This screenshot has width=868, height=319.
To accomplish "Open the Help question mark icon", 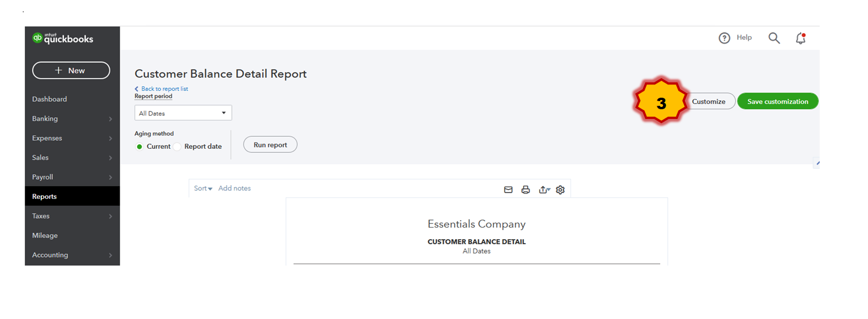I will (x=724, y=38).
